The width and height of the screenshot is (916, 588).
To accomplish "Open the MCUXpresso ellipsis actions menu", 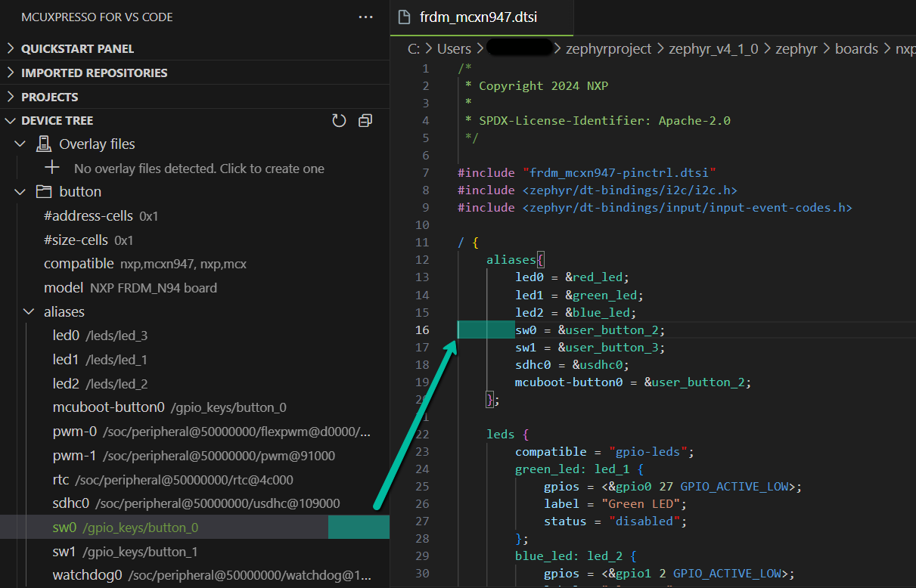I will pos(366,17).
